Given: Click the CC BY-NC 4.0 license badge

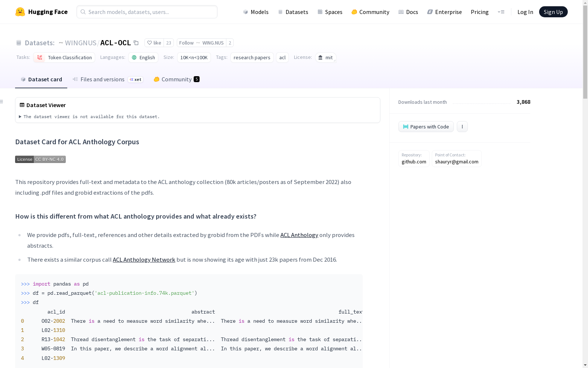Looking at the screenshot, I should pos(40,159).
